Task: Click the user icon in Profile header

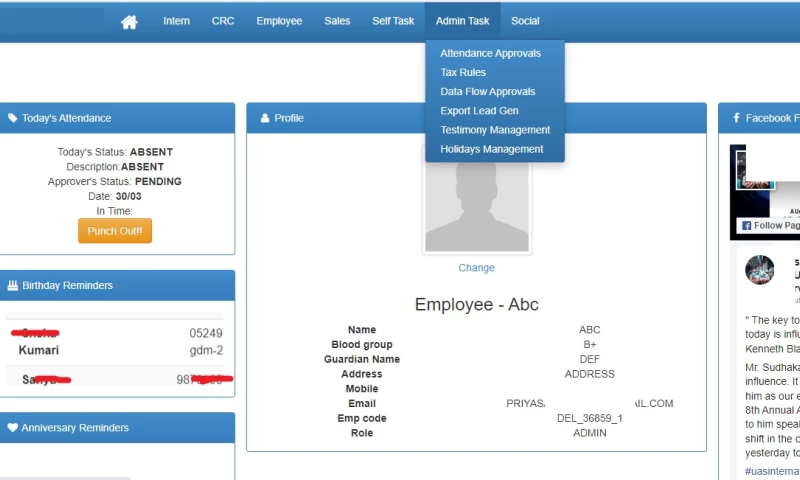Action: pyautogui.click(x=265, y=118)
